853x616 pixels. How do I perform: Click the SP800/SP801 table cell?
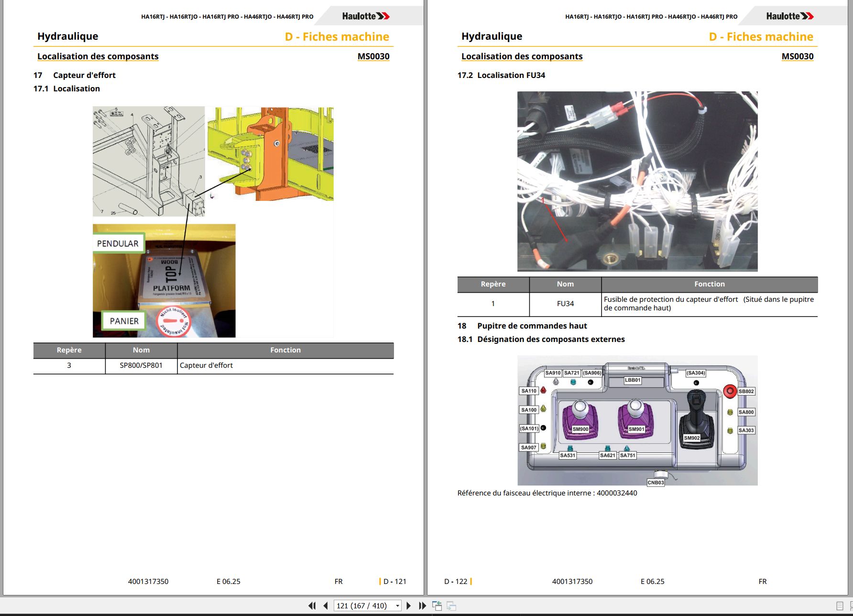[x=141, y=365]
